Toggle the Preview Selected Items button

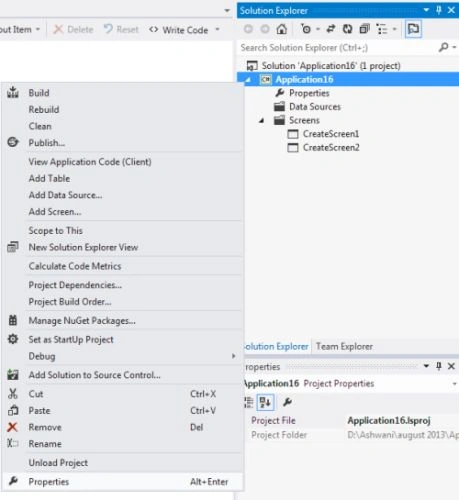(413, 29)
